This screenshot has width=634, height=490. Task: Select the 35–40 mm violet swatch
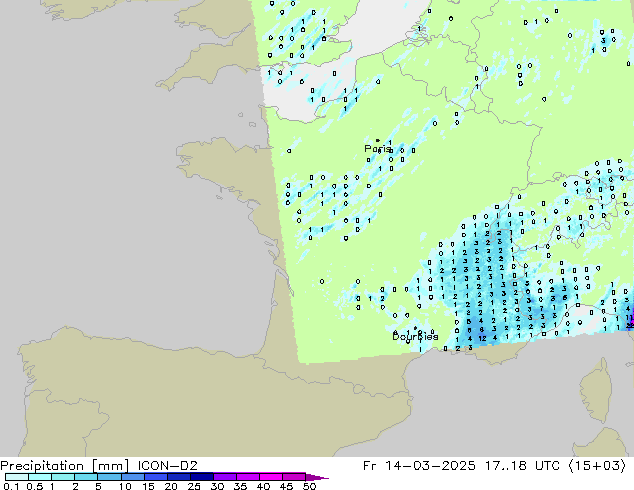click(247, 477)
